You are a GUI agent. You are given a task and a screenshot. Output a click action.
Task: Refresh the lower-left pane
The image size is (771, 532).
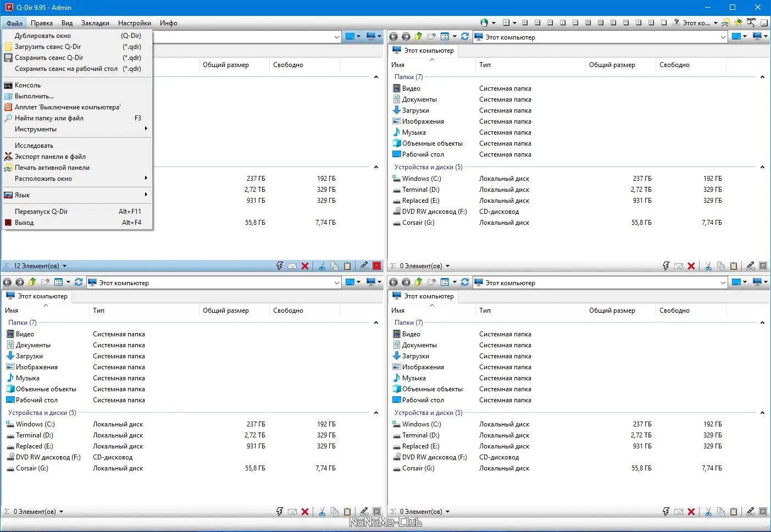tap(79, 282)
